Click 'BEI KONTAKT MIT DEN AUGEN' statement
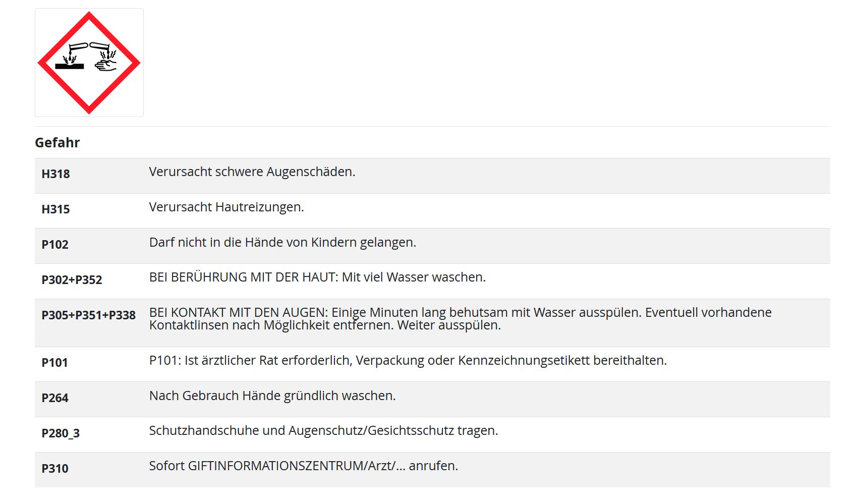 point(461,319)
